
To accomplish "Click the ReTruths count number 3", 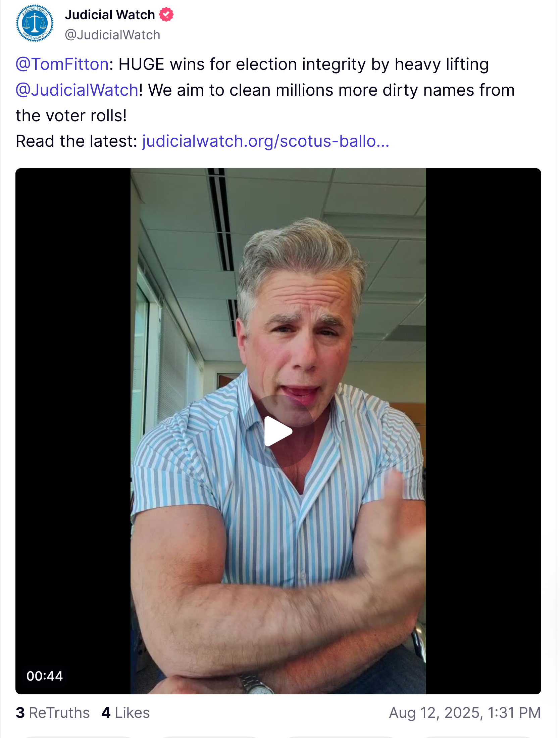I will point(20,712).
